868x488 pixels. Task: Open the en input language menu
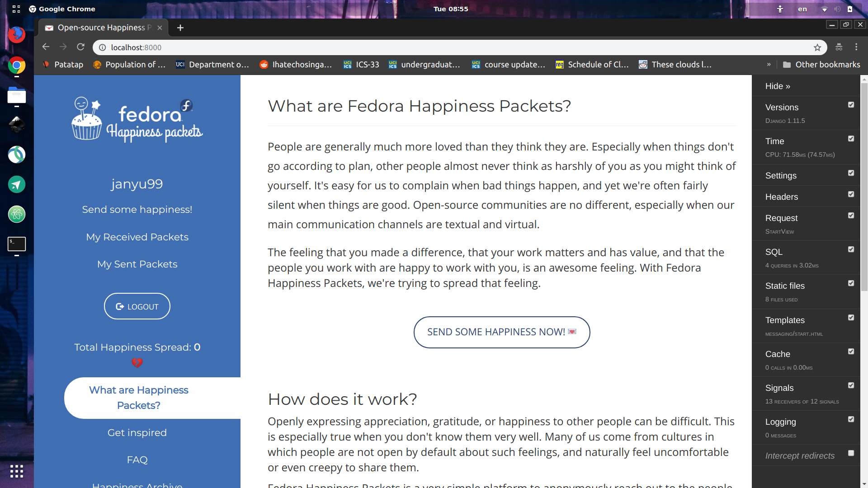coord(802,9)
